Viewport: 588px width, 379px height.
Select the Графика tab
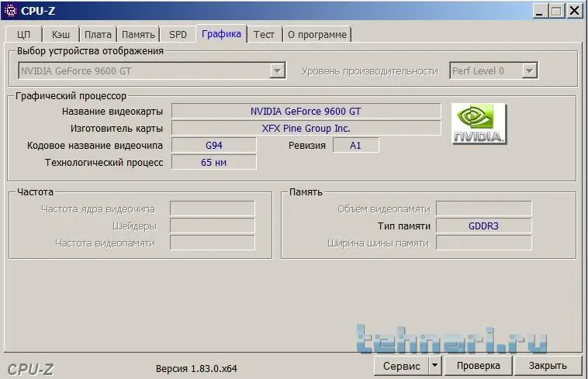point(221,33)
